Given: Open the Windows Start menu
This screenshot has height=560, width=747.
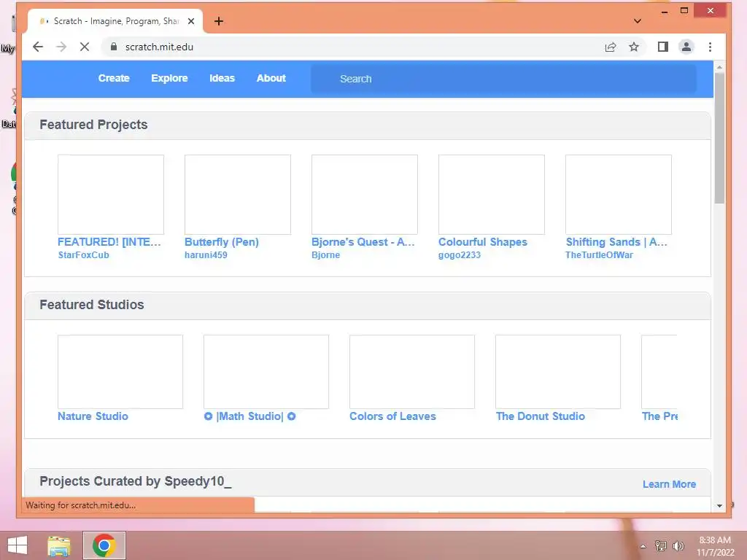Looking at the screenshot, I should click(18, 545).
